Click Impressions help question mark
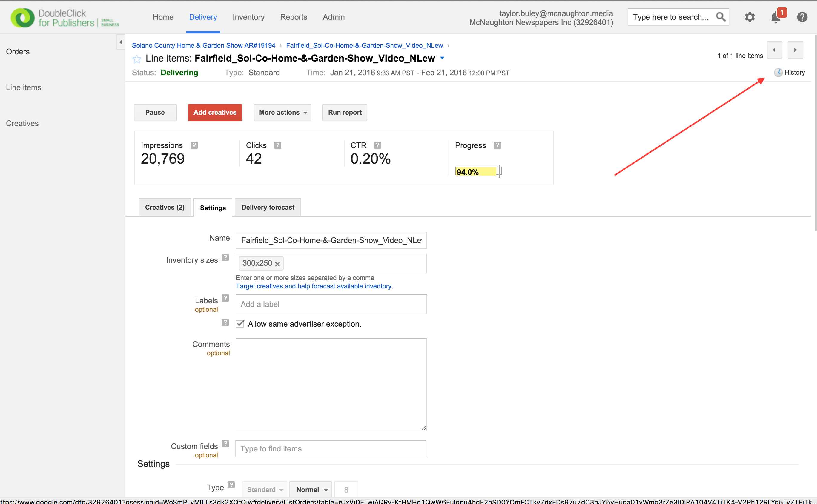 [x=194, y=145]
